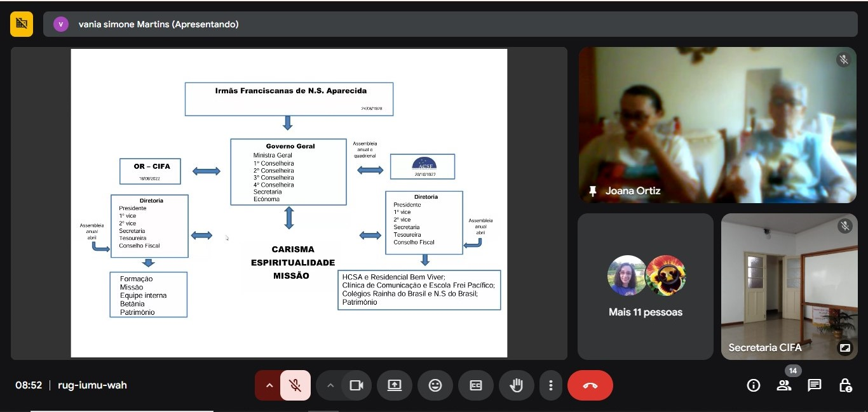
Task: Click the shared presentation slide
Action: coord(288,203)
